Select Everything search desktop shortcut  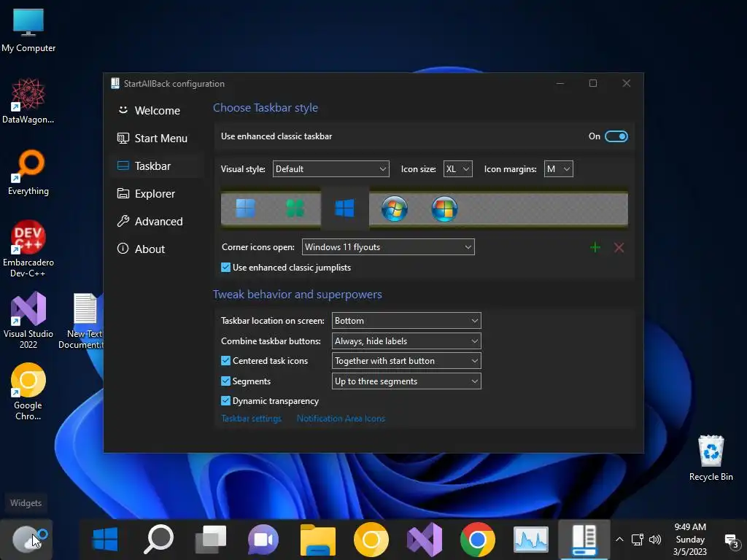[28, 172]
